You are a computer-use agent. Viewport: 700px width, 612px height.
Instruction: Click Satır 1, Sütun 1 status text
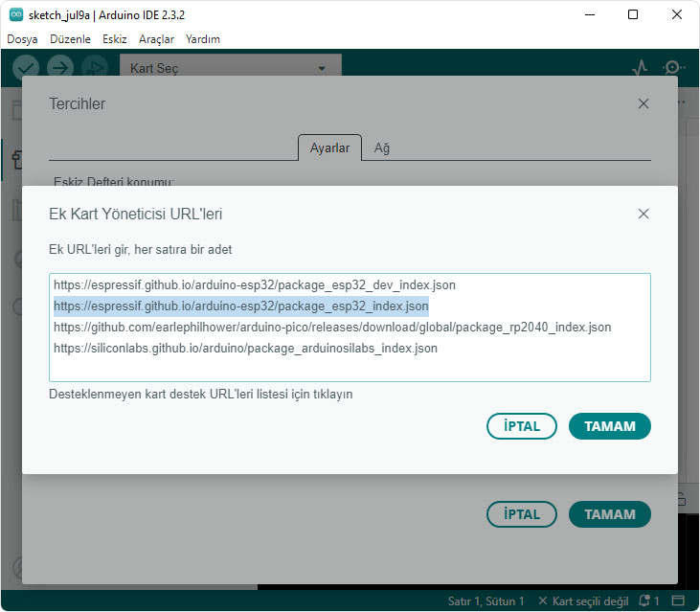pos(485,601)
